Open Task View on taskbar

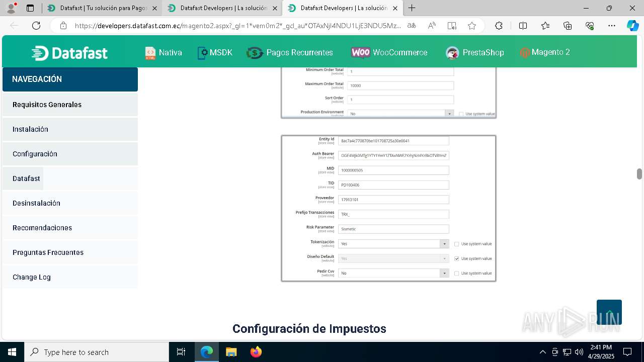pyautogui.click(x=181, y=352)
